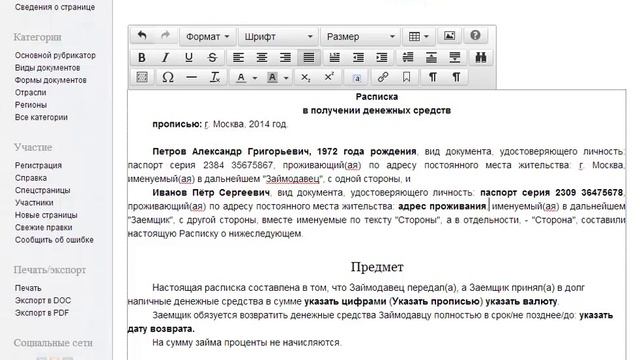
Task: Click the underlined word Займодавец
Action: pos(293,179)
